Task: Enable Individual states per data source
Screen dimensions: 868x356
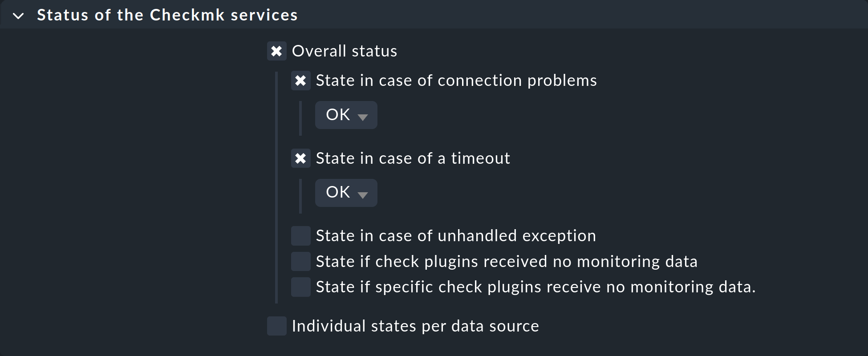Action: 276,326
